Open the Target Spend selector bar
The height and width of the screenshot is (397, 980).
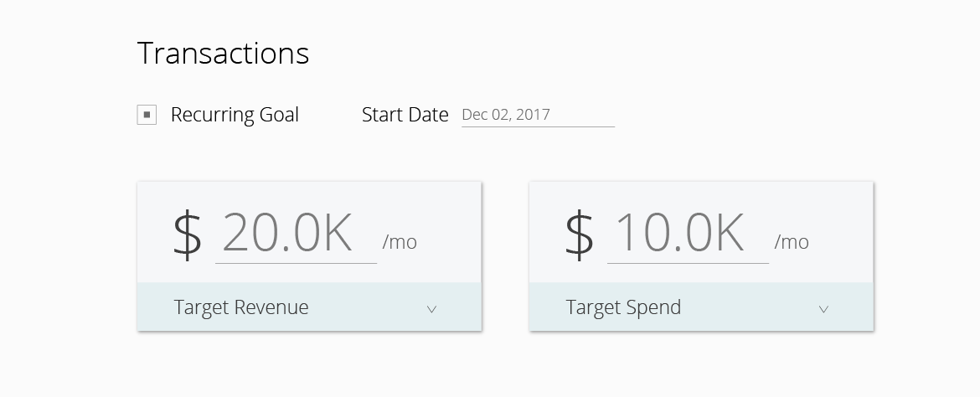[701, 307]
